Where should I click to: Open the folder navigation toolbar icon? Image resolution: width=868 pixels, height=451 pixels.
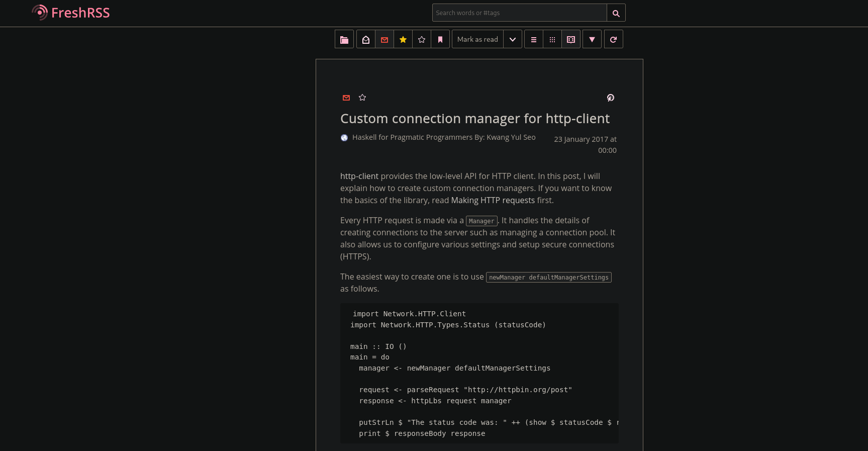tap(344, 39)
